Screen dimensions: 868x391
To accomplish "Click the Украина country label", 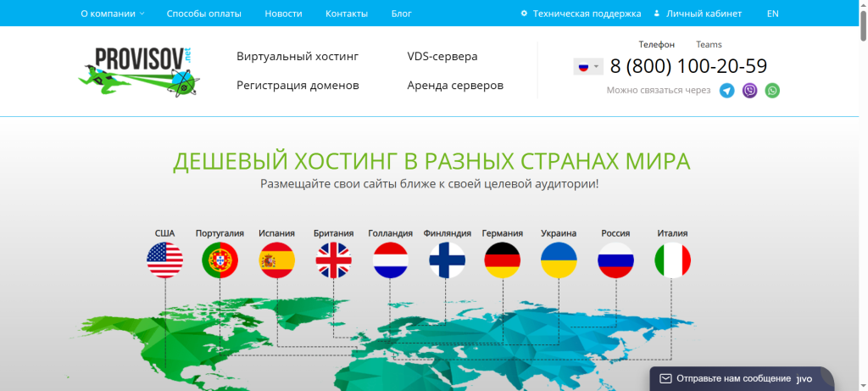I will coord(559,233).
